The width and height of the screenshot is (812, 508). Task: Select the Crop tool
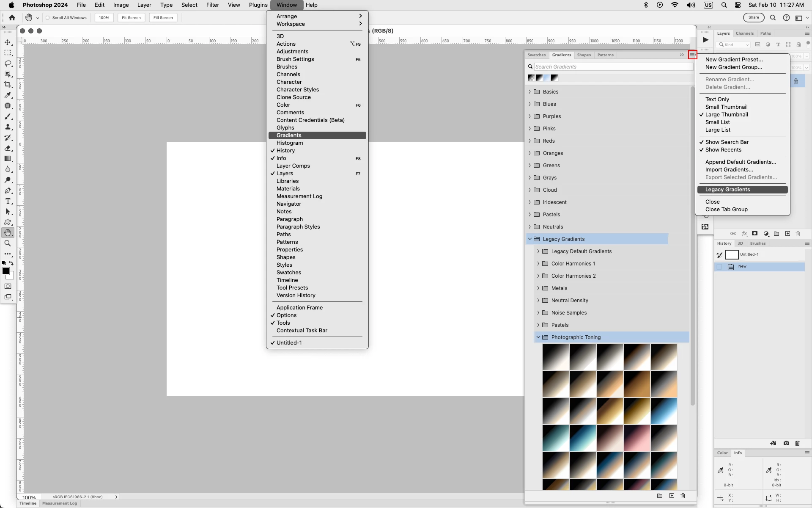point(8,85)
